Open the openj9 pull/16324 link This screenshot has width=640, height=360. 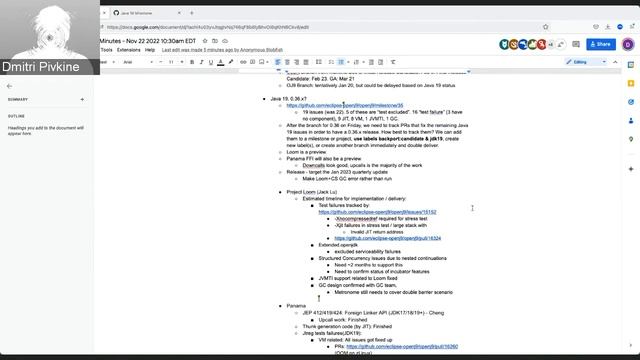coord(388,238)
